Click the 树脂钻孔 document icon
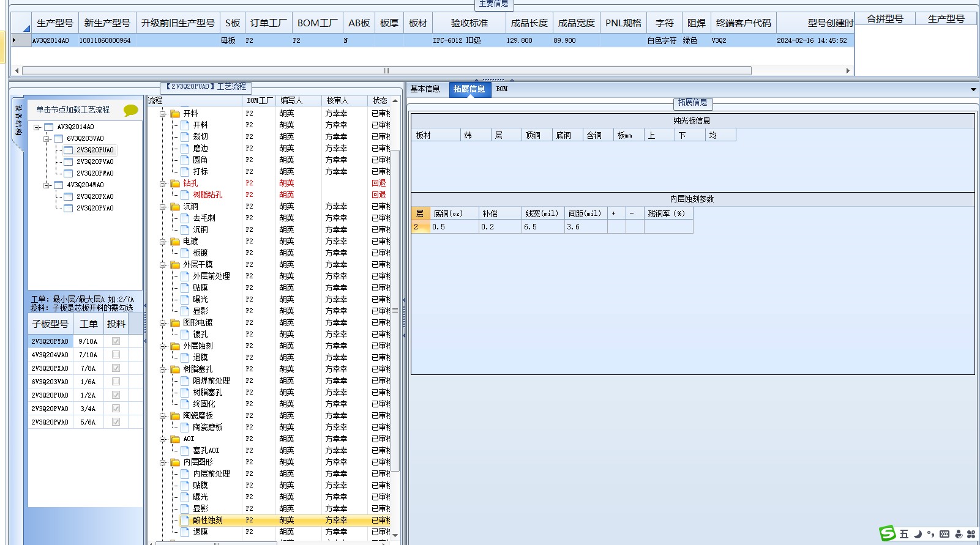 (185, 195)
